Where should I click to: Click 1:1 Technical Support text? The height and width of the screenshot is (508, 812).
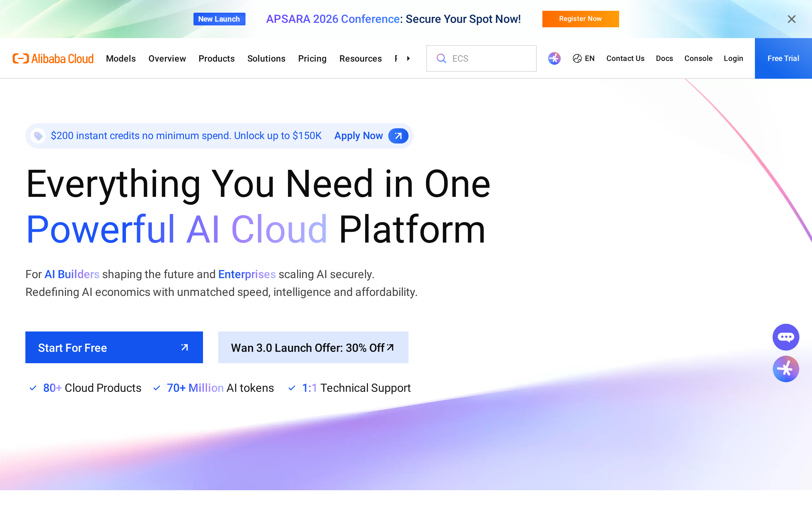(356, 388)
